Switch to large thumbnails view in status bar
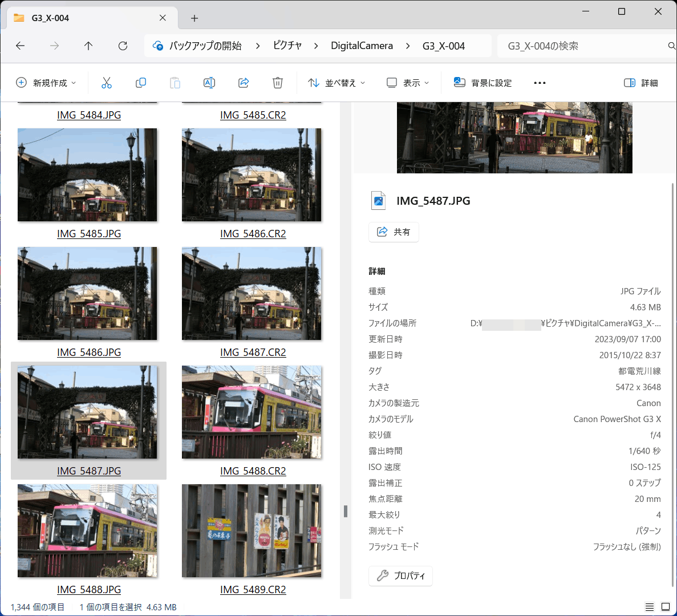 point(666,607)
